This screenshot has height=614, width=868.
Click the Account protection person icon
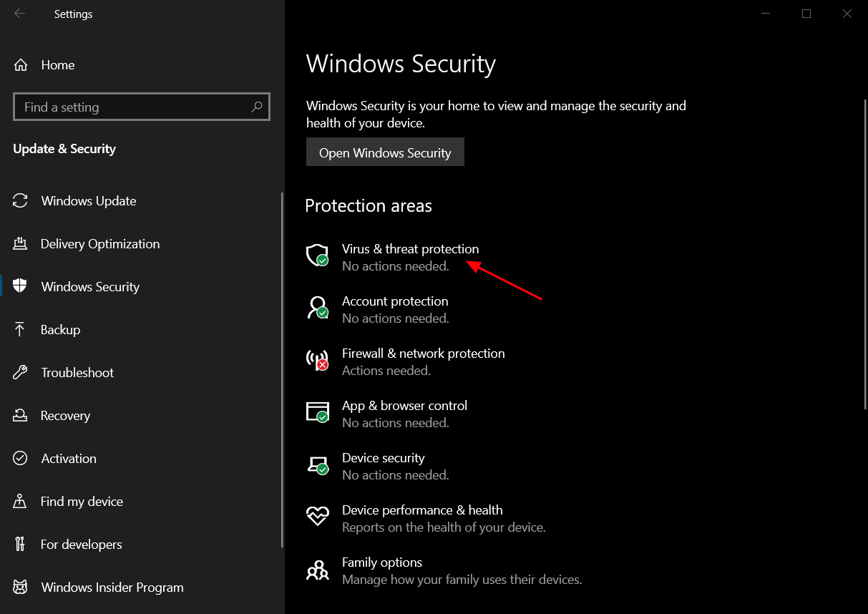point(317,308)
